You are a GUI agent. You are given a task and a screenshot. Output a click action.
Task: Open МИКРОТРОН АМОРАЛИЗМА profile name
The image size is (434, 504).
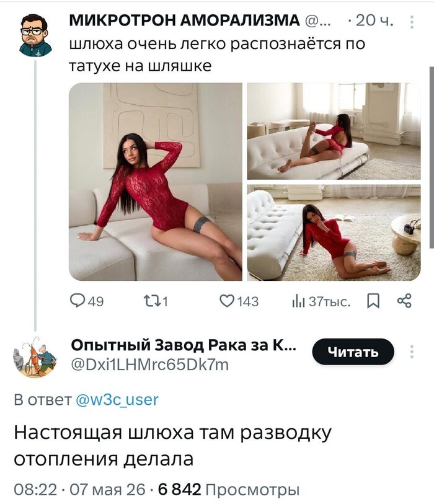185,21
